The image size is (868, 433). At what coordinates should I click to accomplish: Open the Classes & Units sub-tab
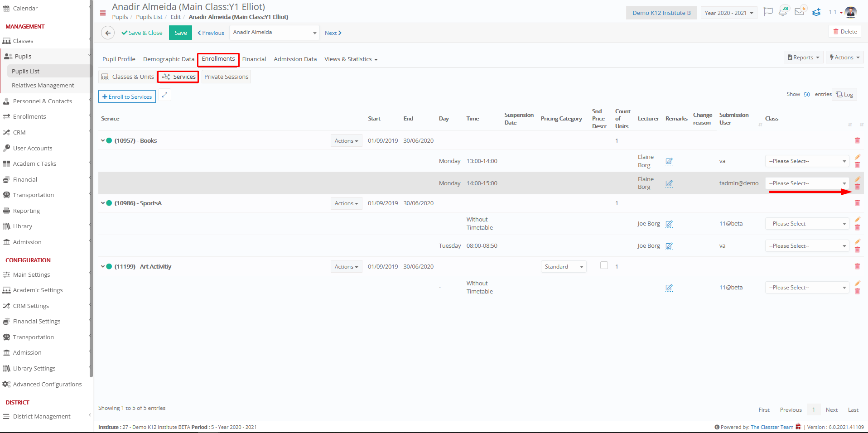(x=128, y=77)
